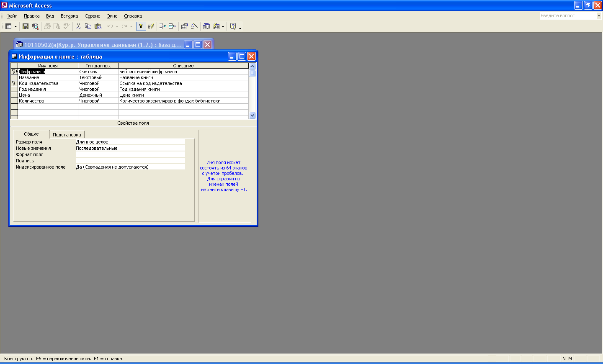Image resolution: width=603 pixels, height=364 pixels.
Task: Click the Размер поля value field
Action: pos(130,142)
